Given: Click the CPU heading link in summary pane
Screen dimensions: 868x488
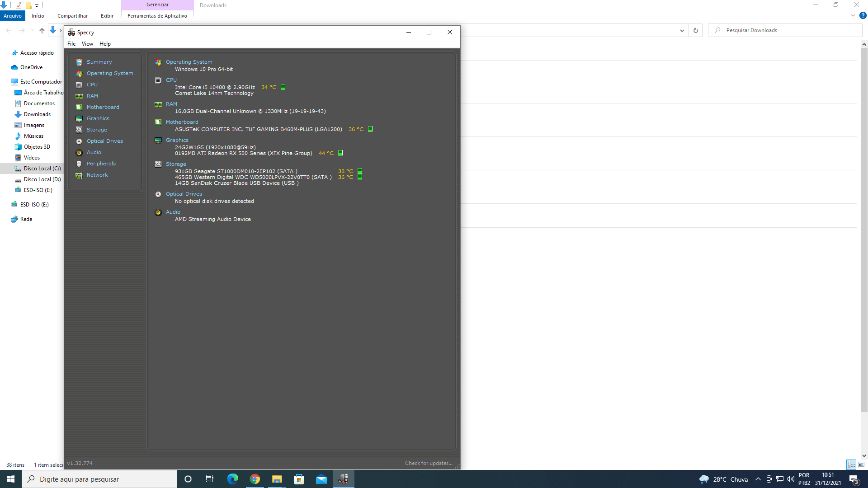Looking at the screenshot, I should coord(171,80).
